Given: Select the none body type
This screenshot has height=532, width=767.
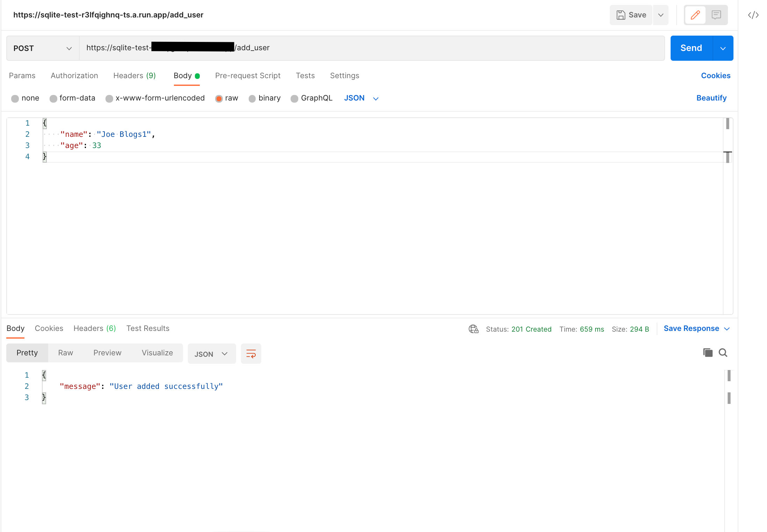Looking at the screenshot, I should click(15, 98).
